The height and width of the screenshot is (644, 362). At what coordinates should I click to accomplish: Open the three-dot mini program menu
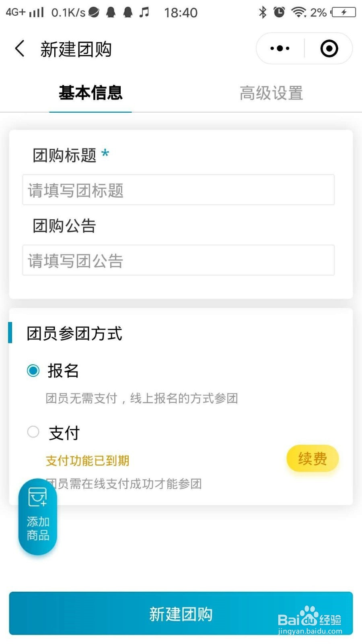(x=280, y=49)
